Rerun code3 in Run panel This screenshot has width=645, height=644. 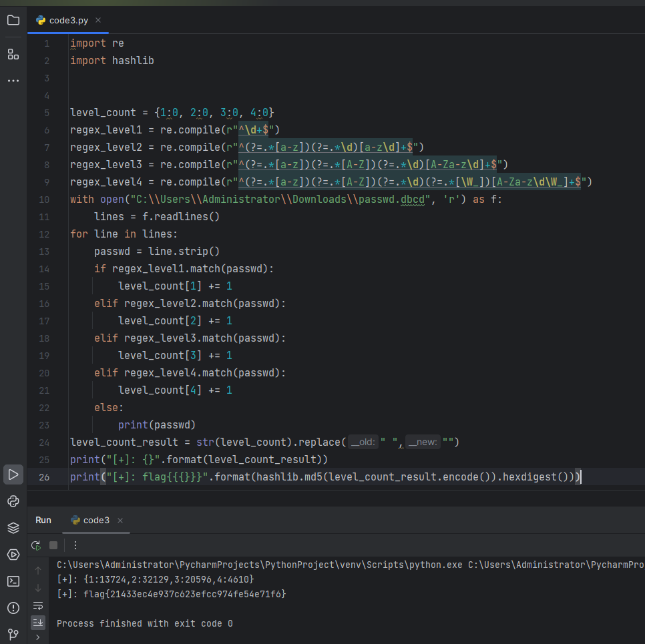click(x=36, y=546)
